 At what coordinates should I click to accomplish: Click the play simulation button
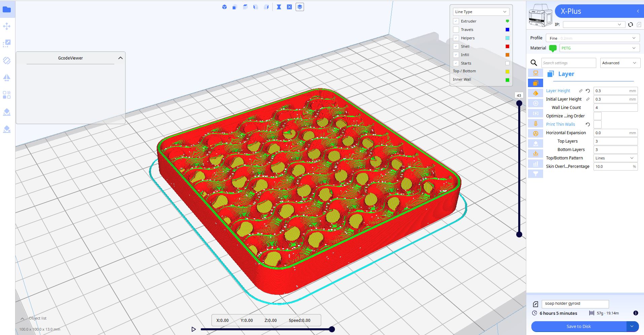pyautogui.click(x=193, y=329)
